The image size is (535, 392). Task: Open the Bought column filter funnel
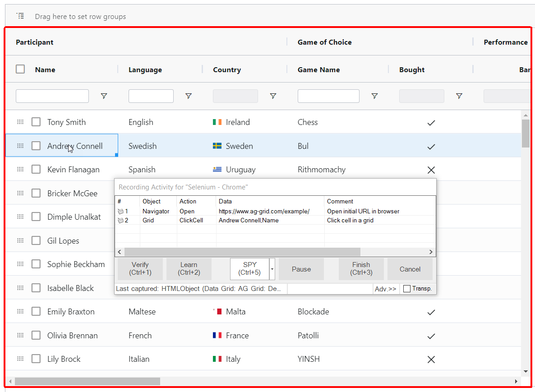point(459,96)
